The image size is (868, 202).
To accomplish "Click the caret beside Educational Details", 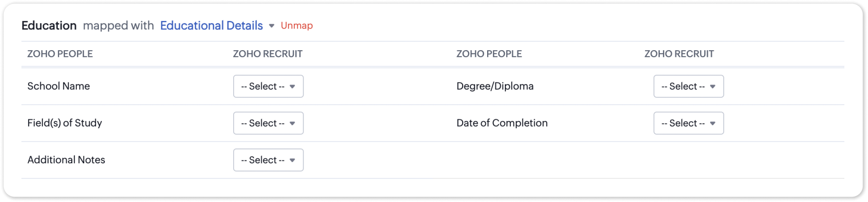I will point(272,26).
